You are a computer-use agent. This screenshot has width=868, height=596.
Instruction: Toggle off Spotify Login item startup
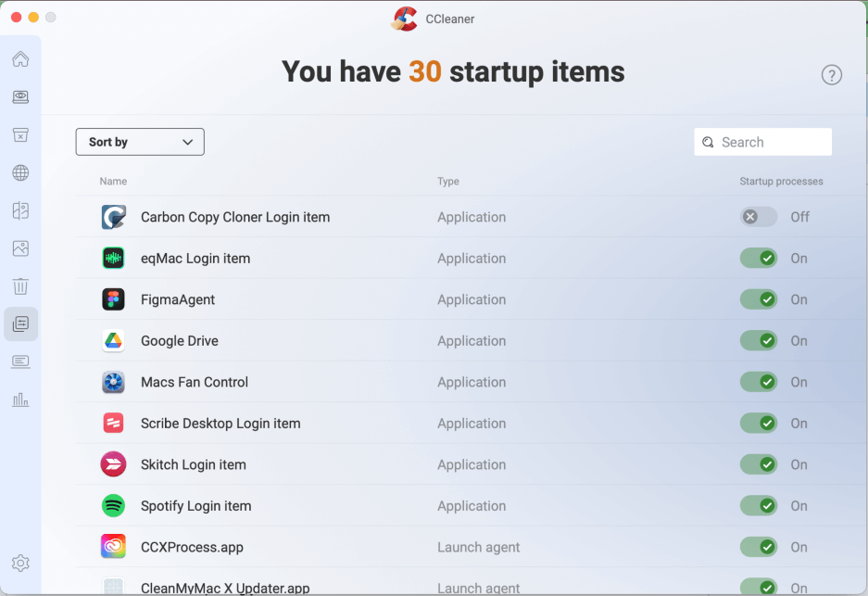(759, 506)
